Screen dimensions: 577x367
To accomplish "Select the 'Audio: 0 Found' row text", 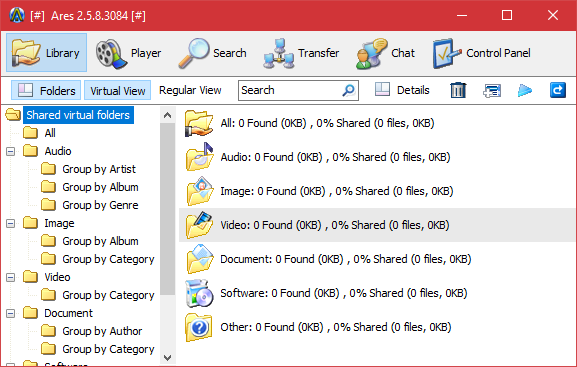I will coord(335,157).
